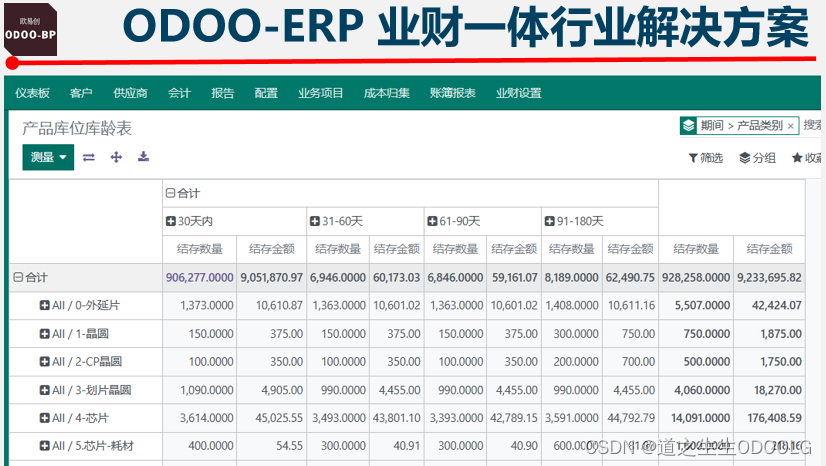Open the 分组 group by dropdown
Image resolution: width=826 pixels, height=466 pixels.
tap(758, 157)
